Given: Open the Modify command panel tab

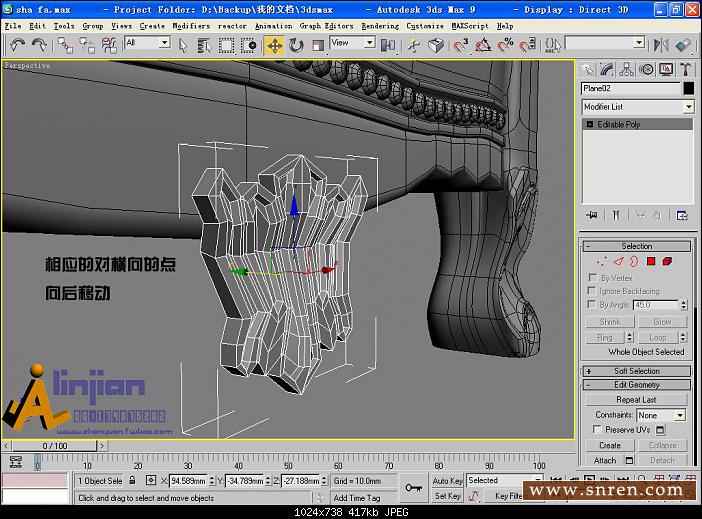Looking at the screenshot, I should point(607,69).
